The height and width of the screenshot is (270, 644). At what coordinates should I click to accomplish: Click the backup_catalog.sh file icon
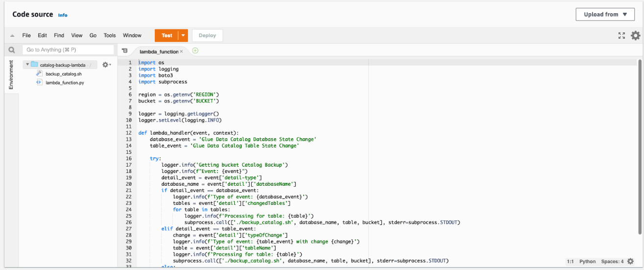pyautogui.click(x=39, y=74)
